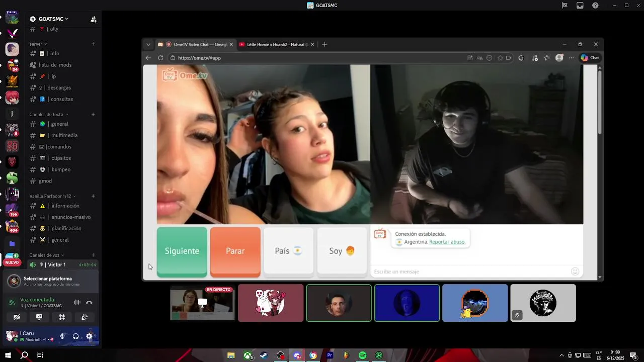Reload the ome.tv page

[x=160, y=58]
